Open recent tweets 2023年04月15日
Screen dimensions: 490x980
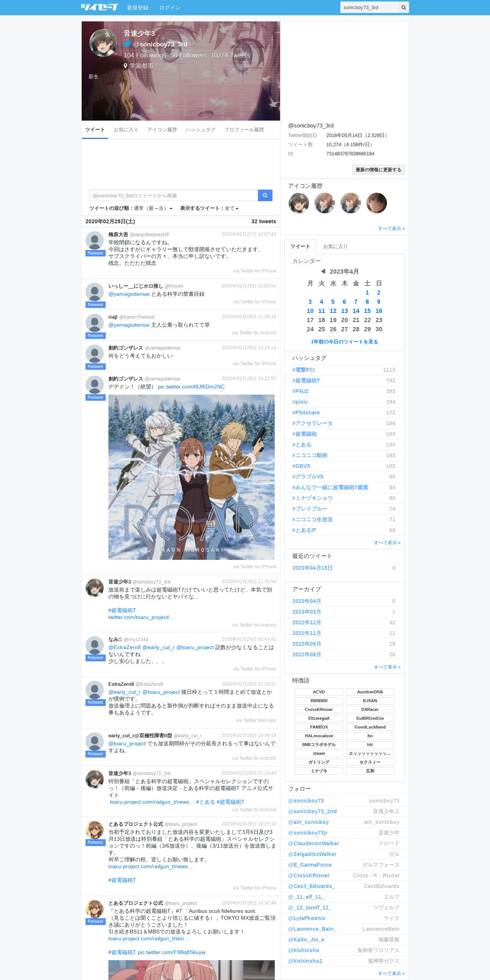[x=313, y=568]
